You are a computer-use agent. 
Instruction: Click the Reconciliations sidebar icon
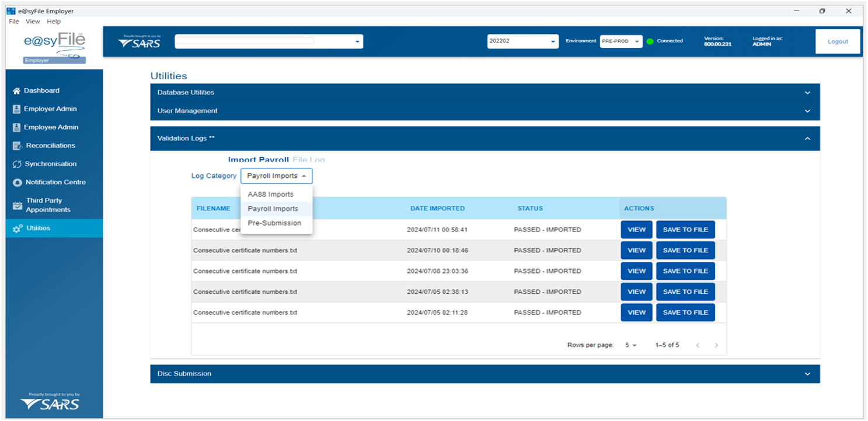pos(17,146)
